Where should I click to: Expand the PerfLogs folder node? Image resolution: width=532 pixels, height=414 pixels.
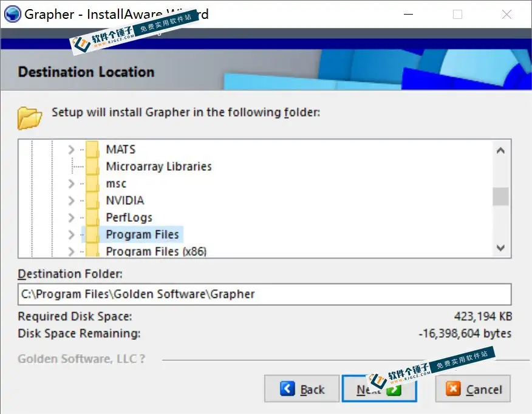pyautogui.click(x=71, y=218)
